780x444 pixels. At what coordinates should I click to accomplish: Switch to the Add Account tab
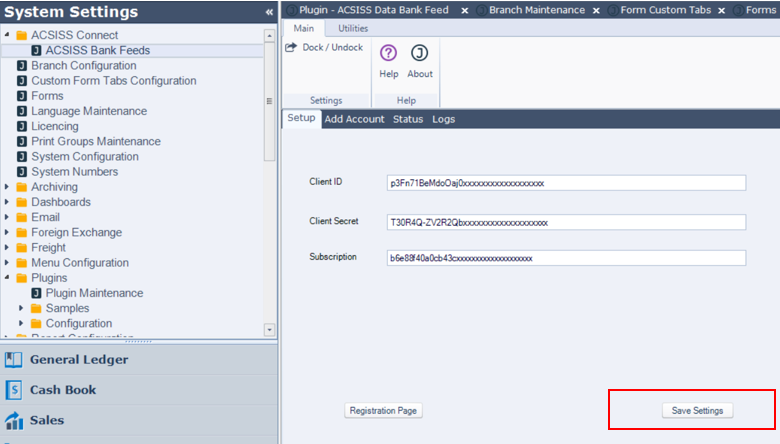[354, 119]
